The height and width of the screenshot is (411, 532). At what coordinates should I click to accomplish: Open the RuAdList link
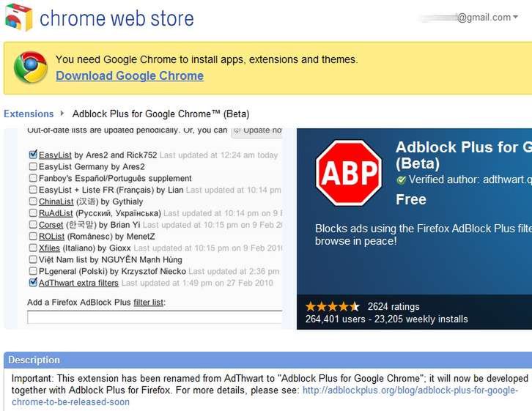[x=56, y=213]
